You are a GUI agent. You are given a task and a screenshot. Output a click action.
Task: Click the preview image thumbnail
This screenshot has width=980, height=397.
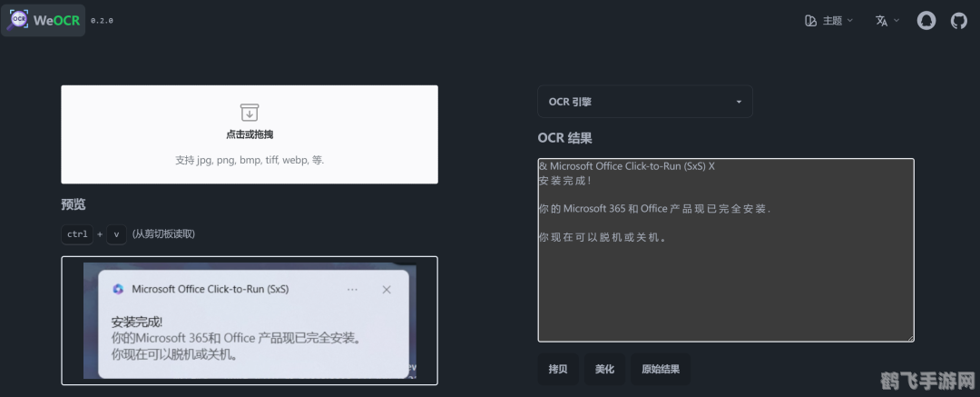(250, 321)
